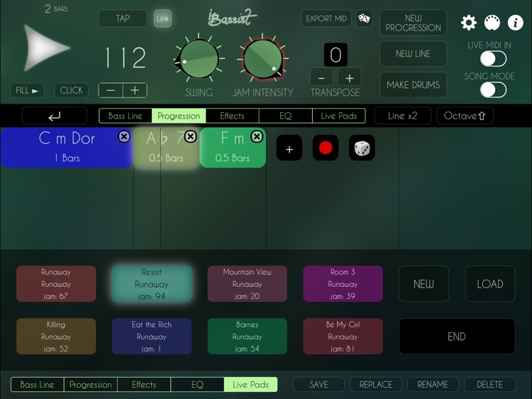Click the LOAD pad button

click(x=490, y=284)
